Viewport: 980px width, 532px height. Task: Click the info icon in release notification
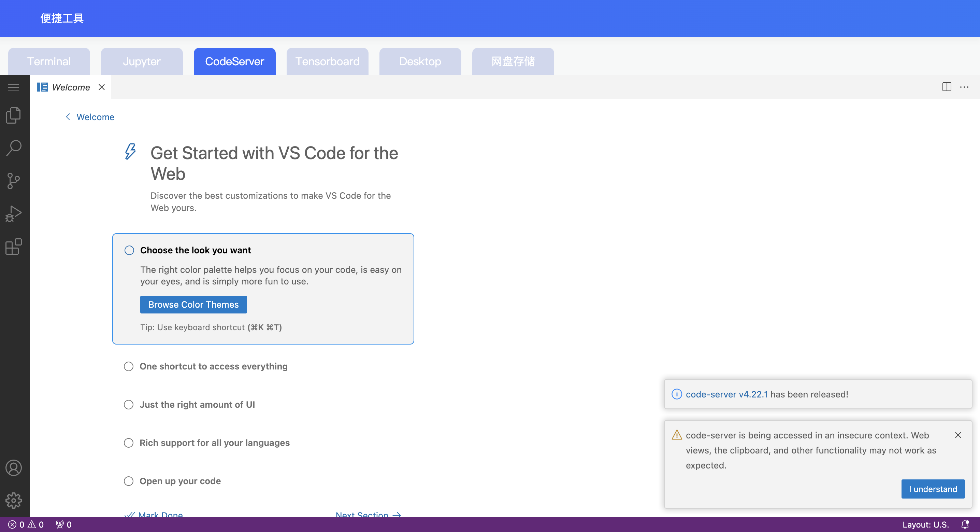pyautogui.click(x=676, y=394)
